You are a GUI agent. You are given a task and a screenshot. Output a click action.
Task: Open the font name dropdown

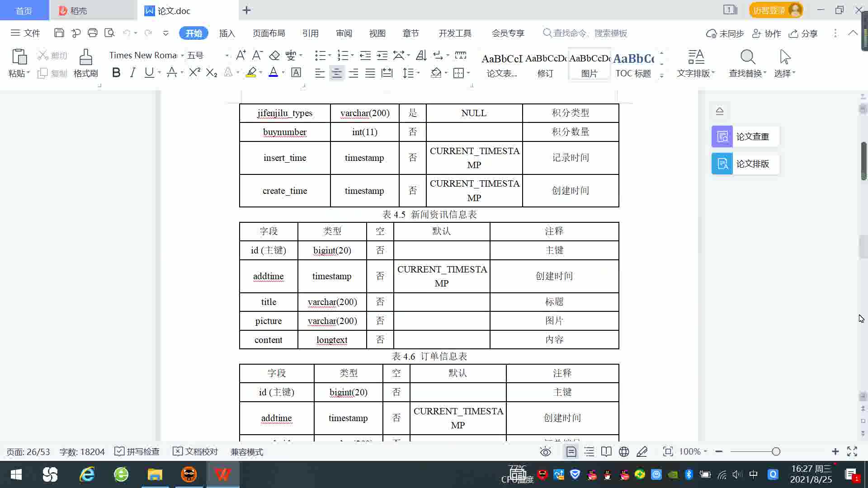click(182, 55)
